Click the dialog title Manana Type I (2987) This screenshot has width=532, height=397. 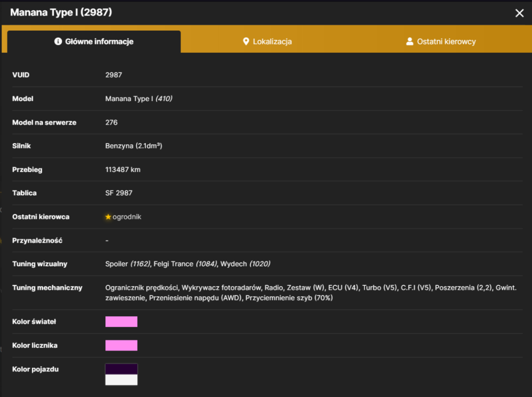pyautogui.click(x=61, y=13)
